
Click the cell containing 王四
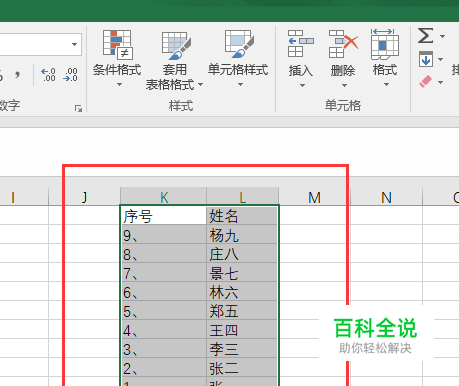242,329
